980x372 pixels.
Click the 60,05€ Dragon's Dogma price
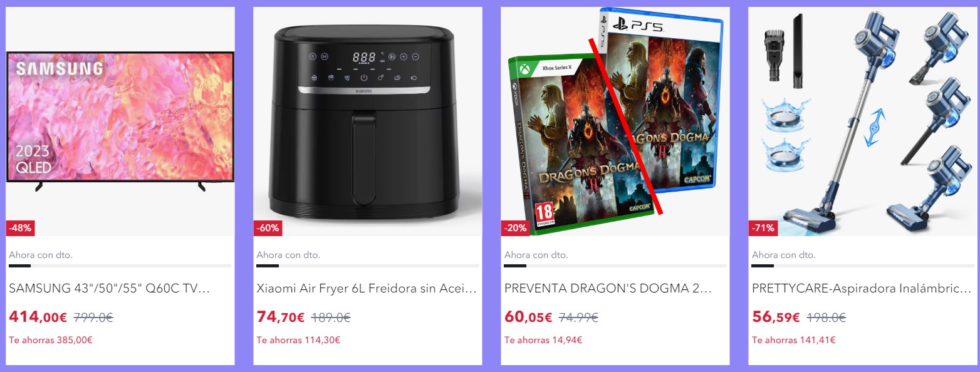click(x=528, y=317)
